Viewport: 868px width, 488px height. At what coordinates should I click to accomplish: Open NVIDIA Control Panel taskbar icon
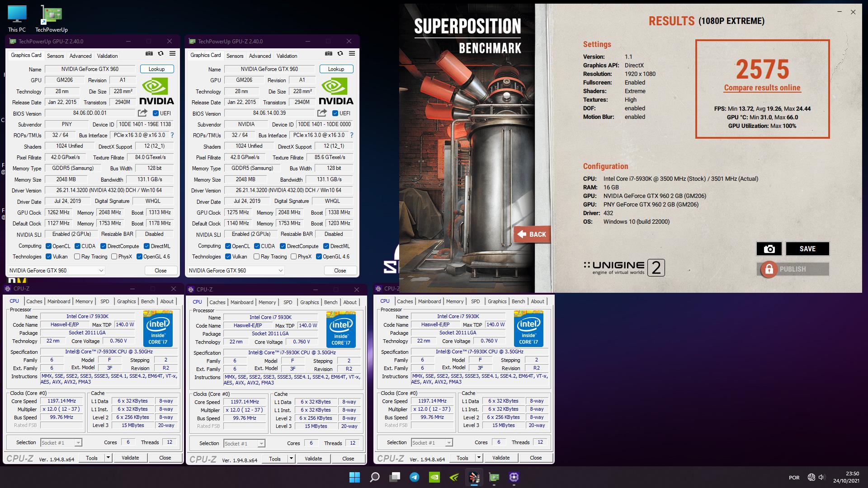tap(434, 477)
